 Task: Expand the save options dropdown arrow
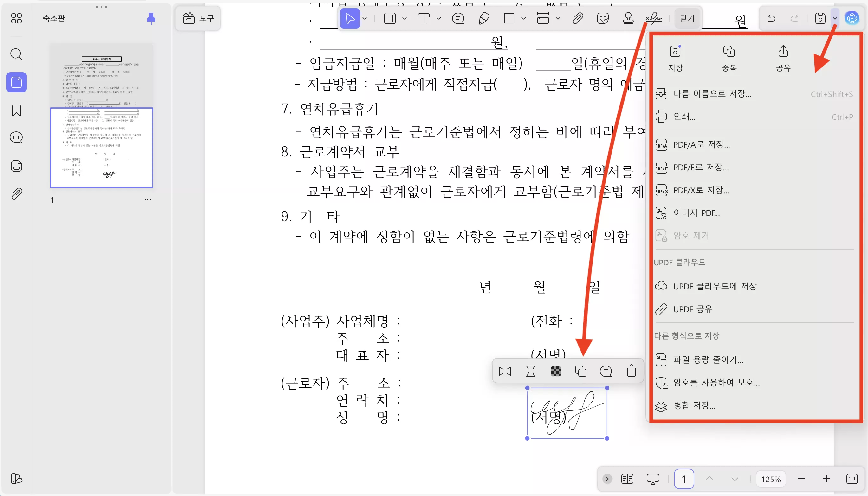tap(835, 18)
